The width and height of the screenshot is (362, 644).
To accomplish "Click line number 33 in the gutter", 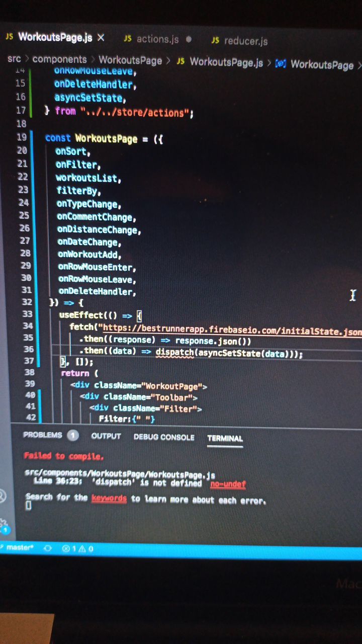I will (28, 313).
